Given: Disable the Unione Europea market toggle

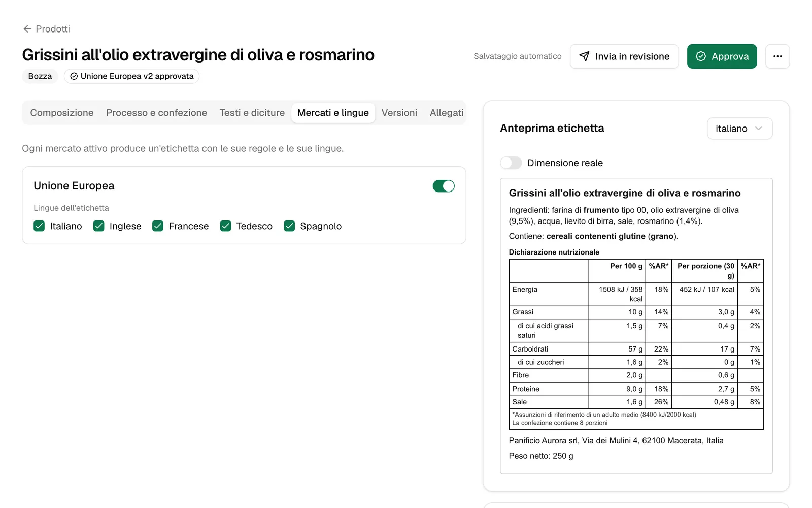Looking at the screenshot, I should (444, 186).
